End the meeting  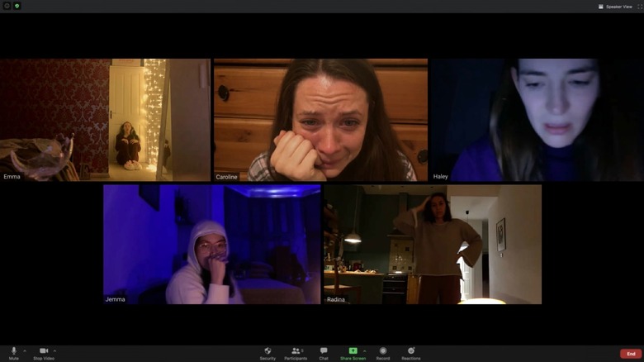(631, 354)
